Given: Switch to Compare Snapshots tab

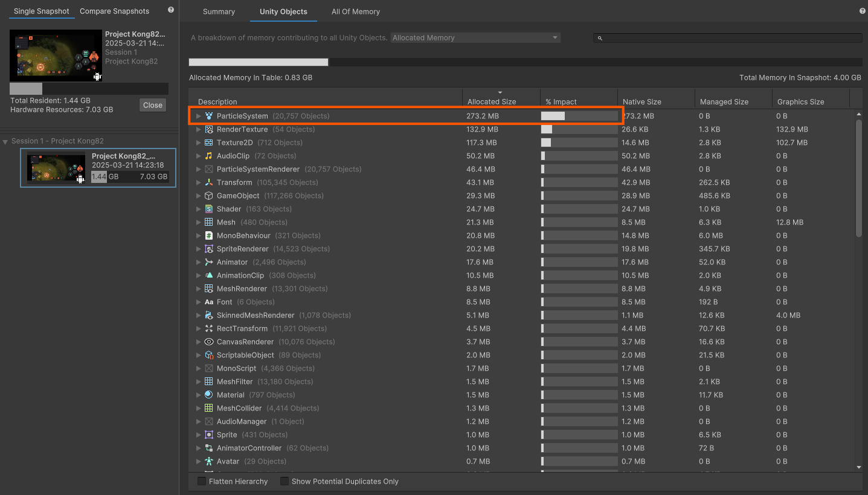Looking at the screenshot, I should pos(114,11).
